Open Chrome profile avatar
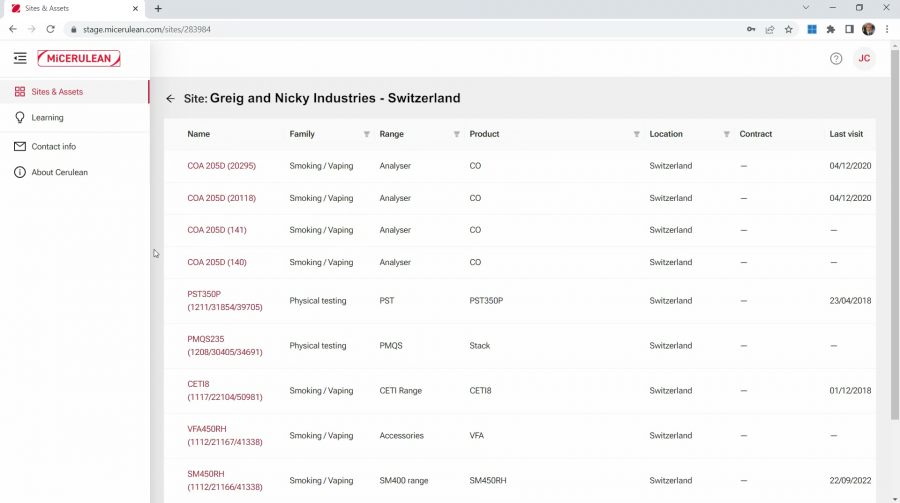The image size is (900, 503). 868,29
